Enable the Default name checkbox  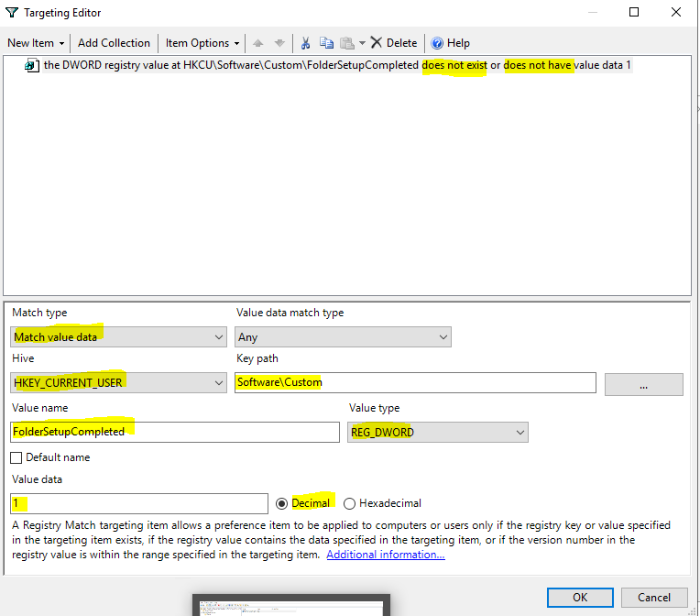pyautogui.click(x=16, y=457)
